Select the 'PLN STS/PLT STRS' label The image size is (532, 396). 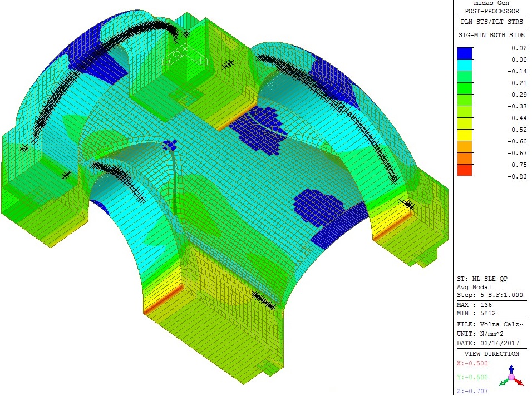pos(491,22)
